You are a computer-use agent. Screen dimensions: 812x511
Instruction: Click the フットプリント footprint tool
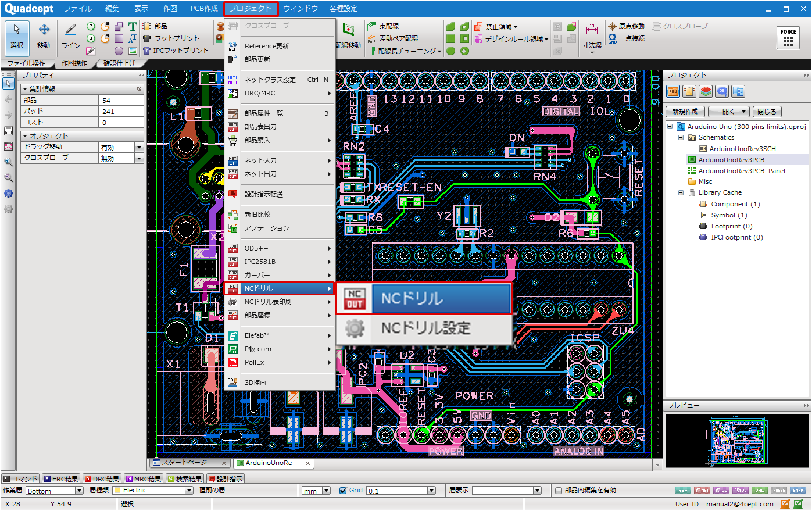[171, 38]
